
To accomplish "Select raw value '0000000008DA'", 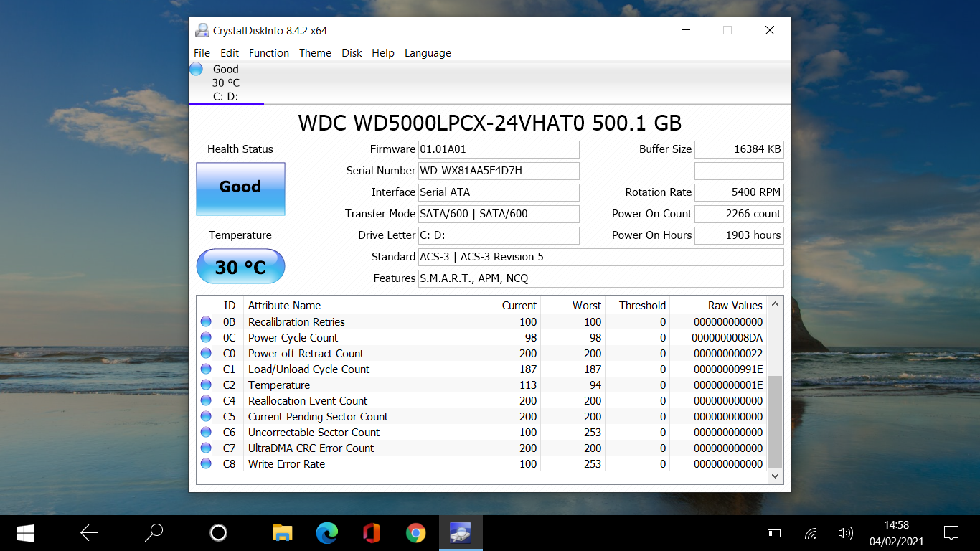I will pos(727,338).
